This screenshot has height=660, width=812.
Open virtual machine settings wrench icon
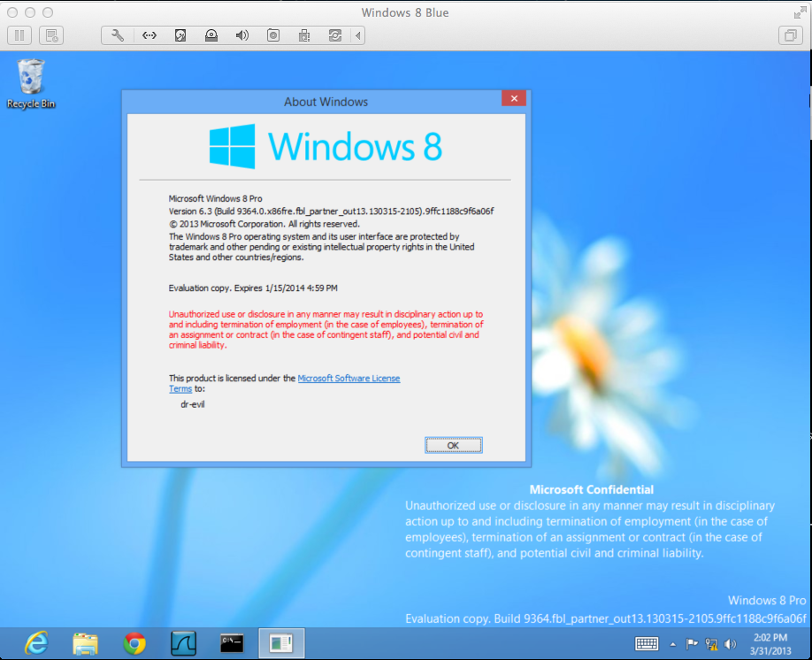click(x=118, y=35)
